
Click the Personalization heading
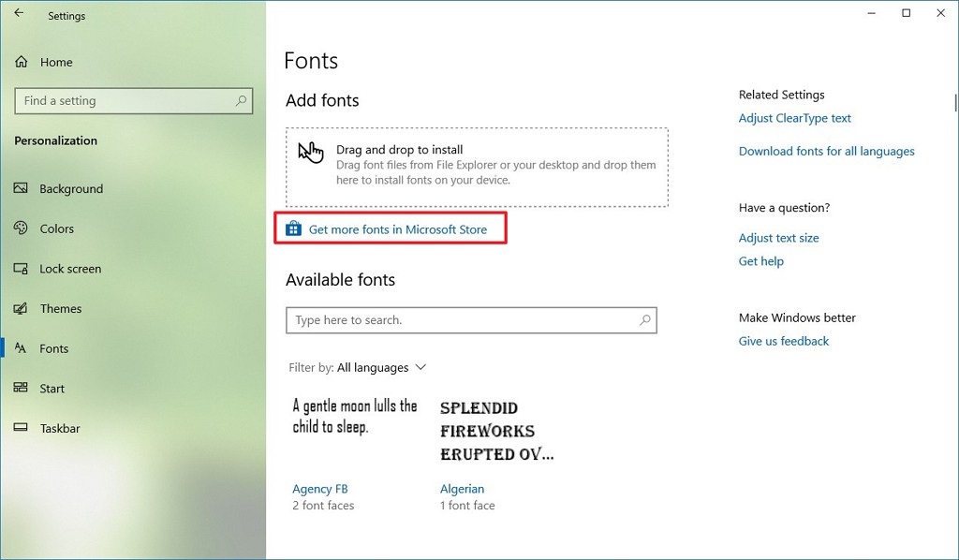pos(55,140)
